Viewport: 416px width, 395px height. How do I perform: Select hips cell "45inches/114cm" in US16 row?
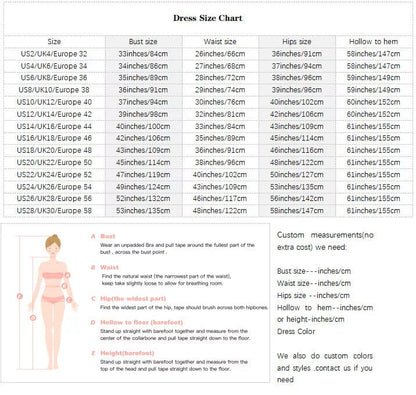click(x=297, y=138)
